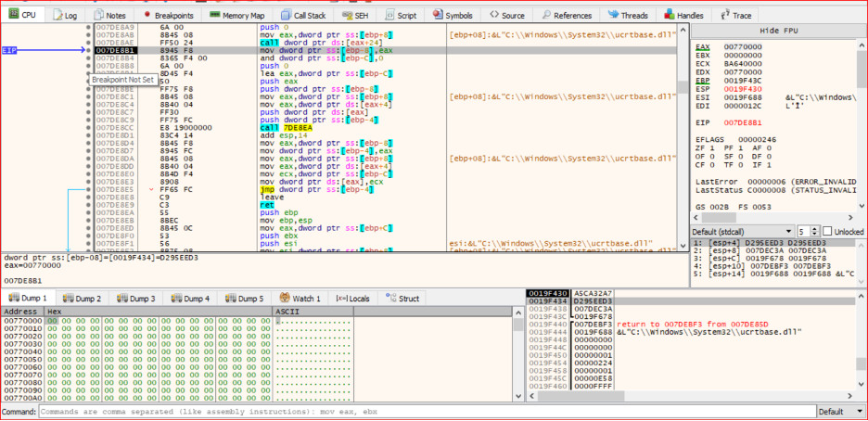Toggle breakpoint bullet at address 007DE8E9
This screenshot has height=421, width=868.
pos(89,205)
